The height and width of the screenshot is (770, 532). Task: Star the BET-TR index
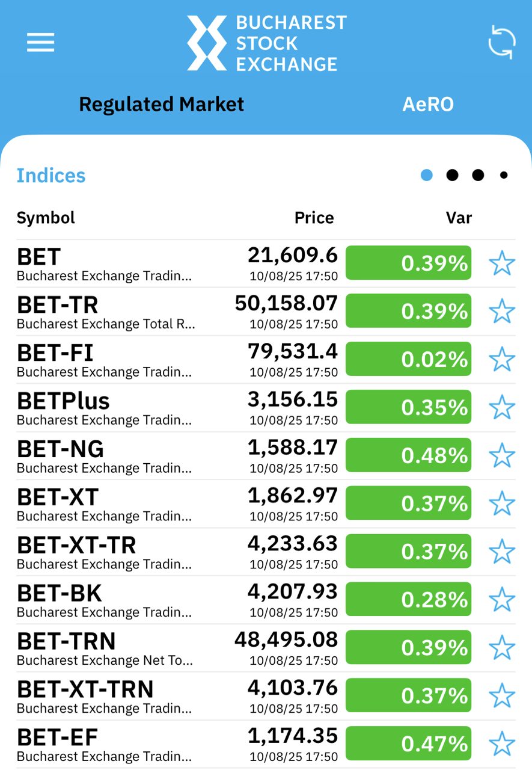click(501, 312)
